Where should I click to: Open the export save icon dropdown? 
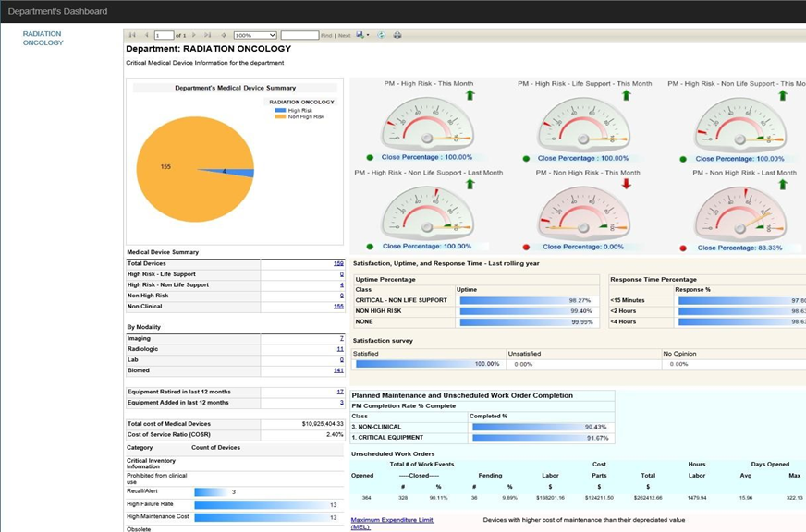pos(363,35)
